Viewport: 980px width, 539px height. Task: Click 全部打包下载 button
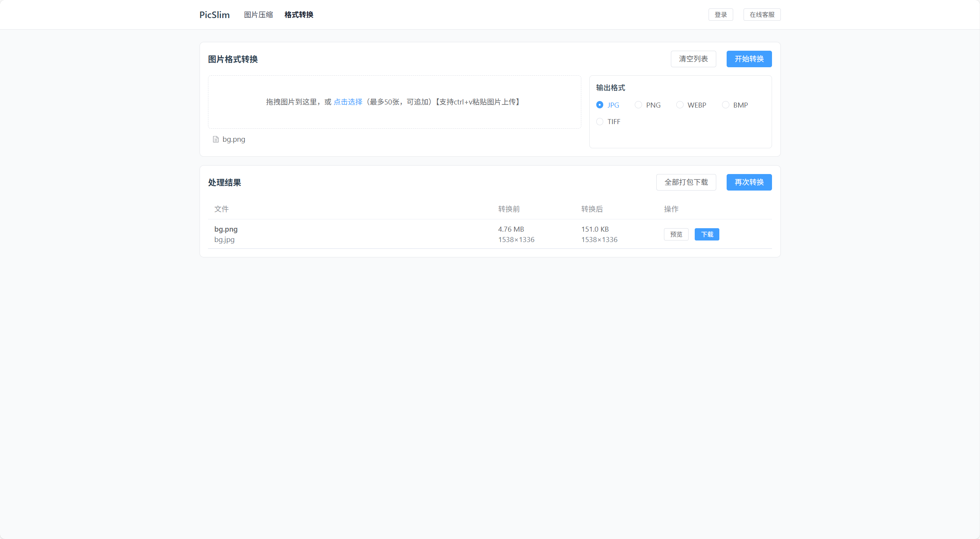click(686, 182)
